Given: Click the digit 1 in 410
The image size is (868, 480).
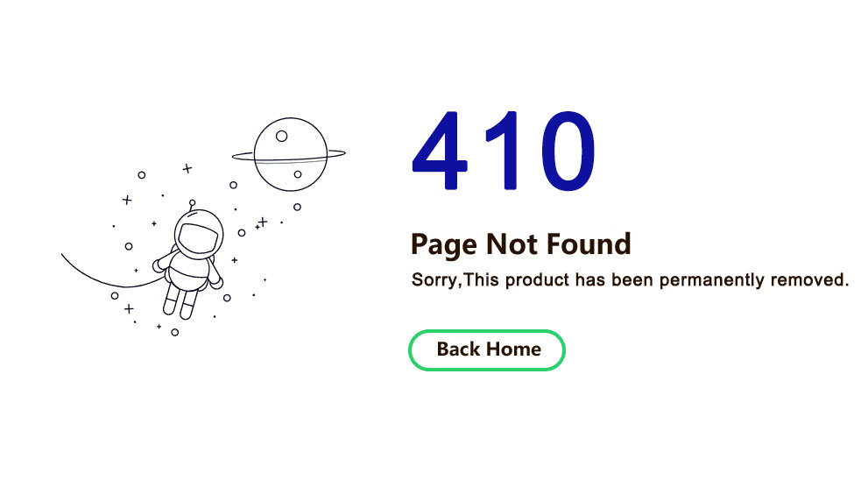Looking at the screenshot, I should (504, 150).
